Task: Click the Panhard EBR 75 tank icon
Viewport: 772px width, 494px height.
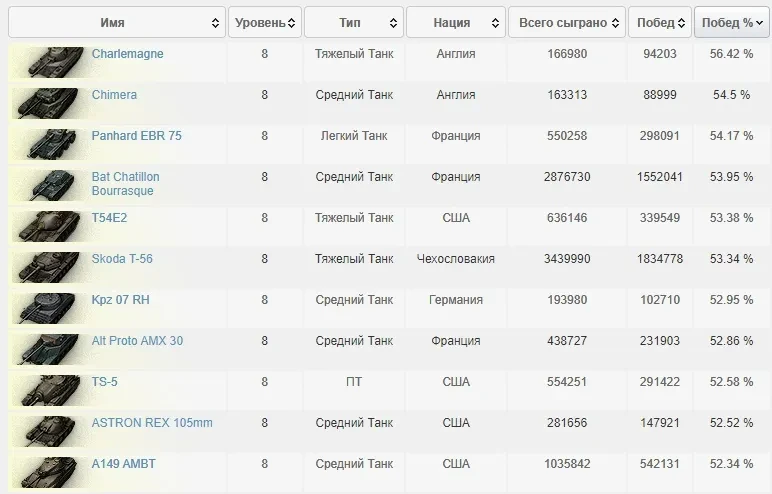Action: 47,144
